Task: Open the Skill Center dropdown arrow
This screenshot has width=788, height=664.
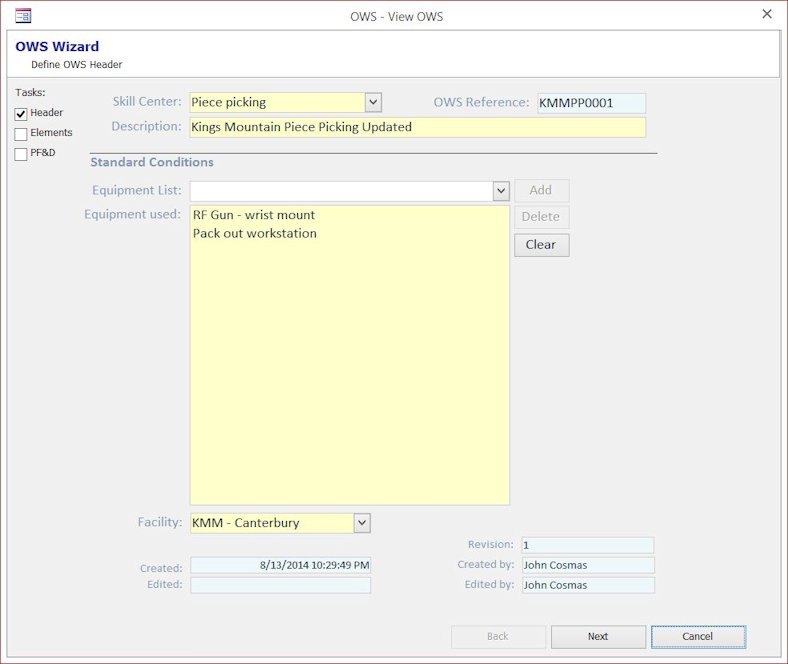Action: pyautogui.click(x=373, y=102)
